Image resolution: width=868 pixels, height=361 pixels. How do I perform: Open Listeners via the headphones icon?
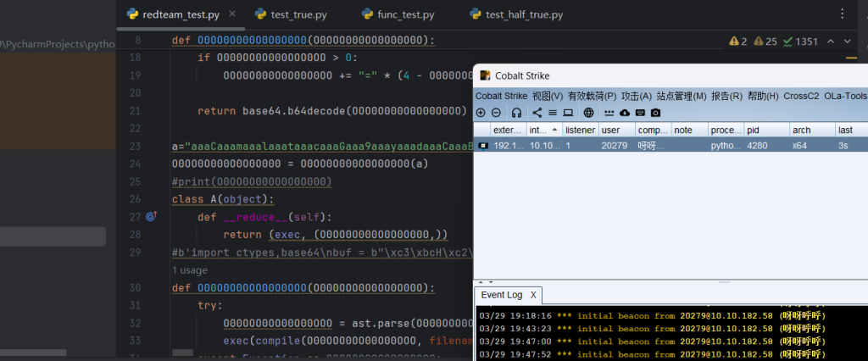point(516,113)
